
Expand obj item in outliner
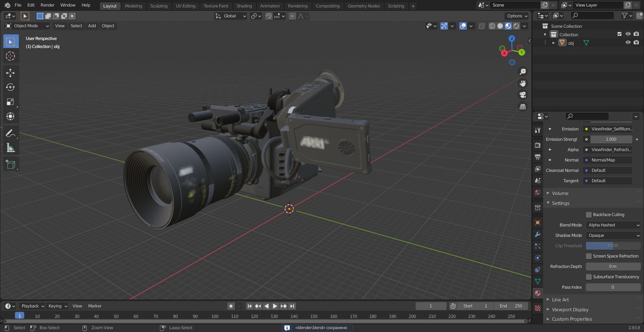pos(553,43)
